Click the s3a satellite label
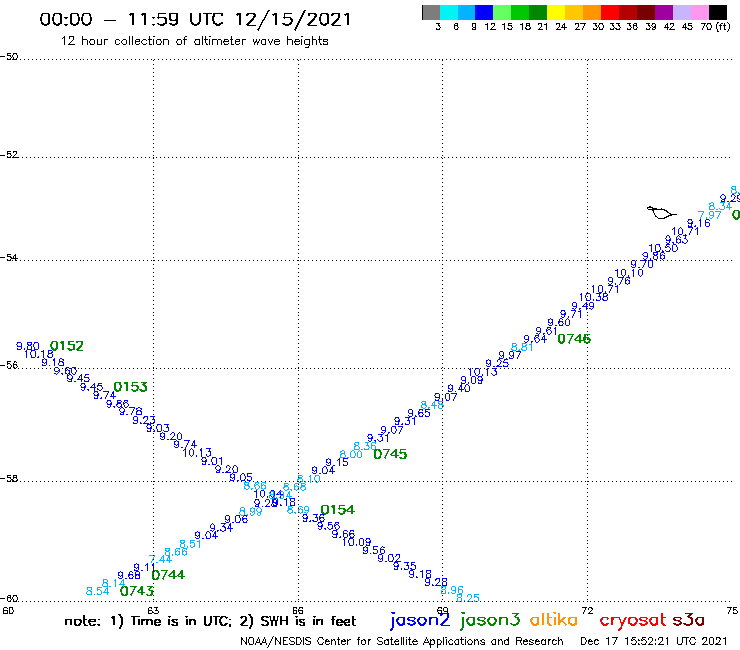 689,620
